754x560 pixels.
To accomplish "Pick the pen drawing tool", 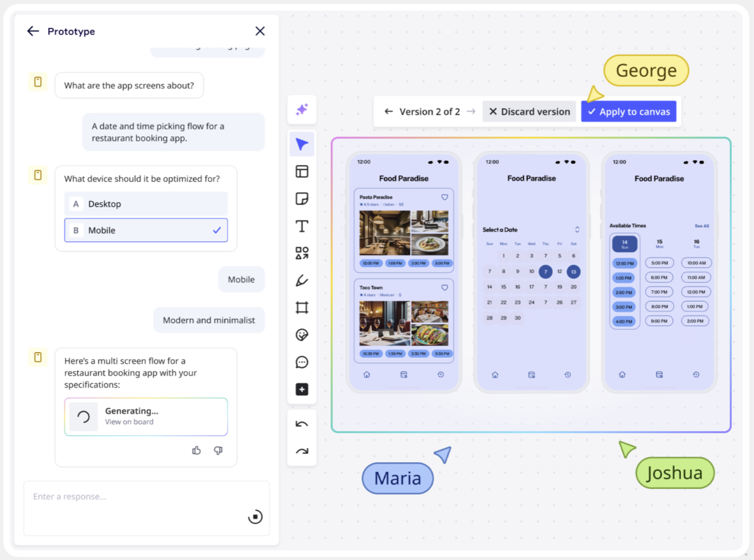I will (x=302, y=280).
